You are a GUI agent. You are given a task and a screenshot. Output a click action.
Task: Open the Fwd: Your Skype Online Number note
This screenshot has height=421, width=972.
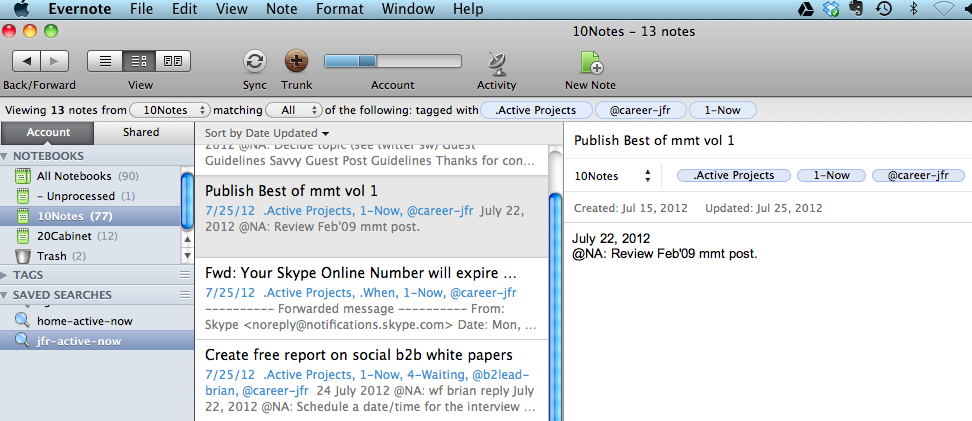[x=371, y=299]
